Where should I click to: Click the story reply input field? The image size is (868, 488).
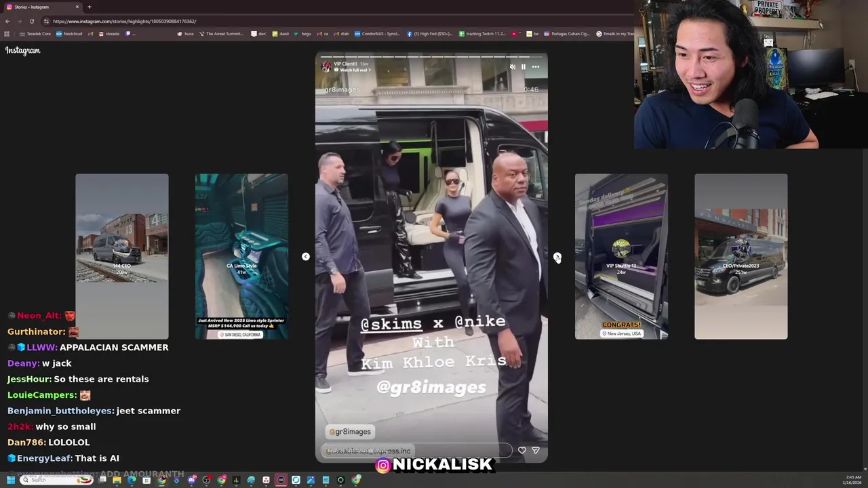click(x=416, y=451)
